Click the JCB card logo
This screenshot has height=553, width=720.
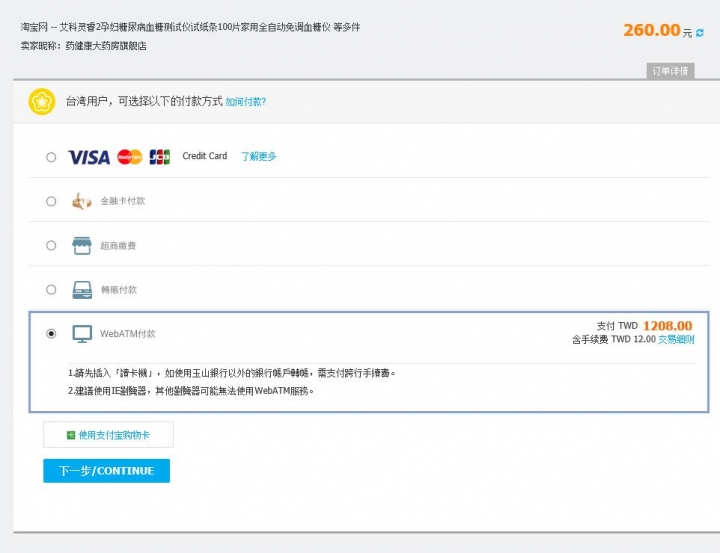(159, 157)
